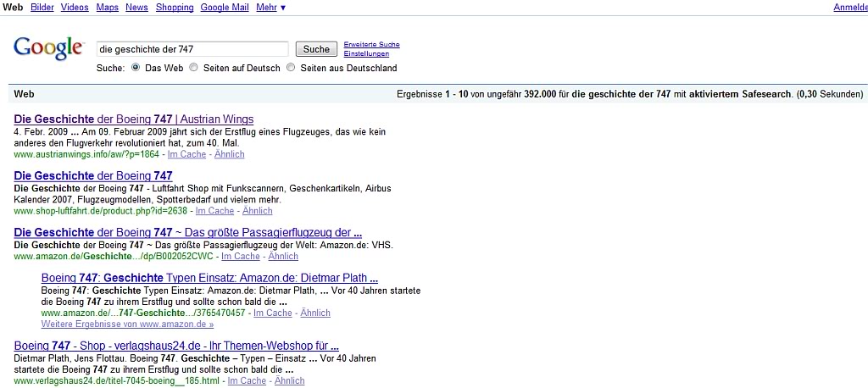Open the 'Das größte Passagierflugzeug der ...' result

188,232
